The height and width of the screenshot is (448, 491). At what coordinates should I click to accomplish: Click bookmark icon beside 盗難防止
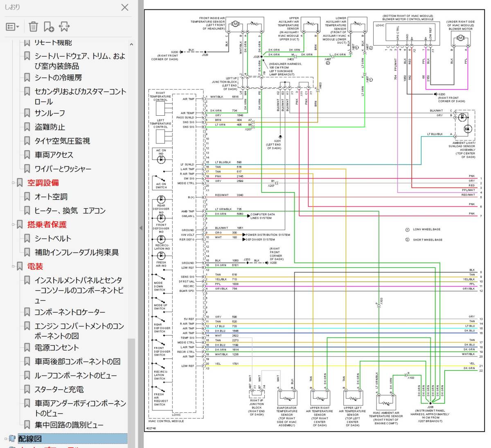tap(27, 127)
